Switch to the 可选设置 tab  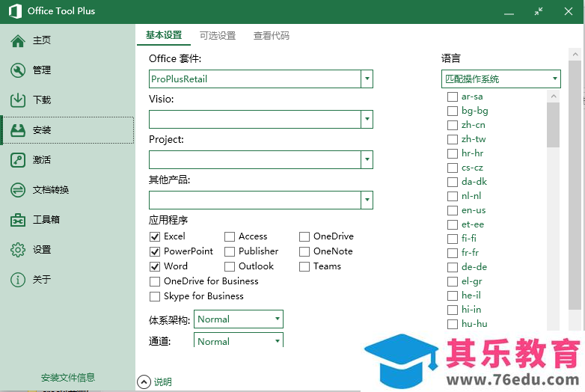218,36
